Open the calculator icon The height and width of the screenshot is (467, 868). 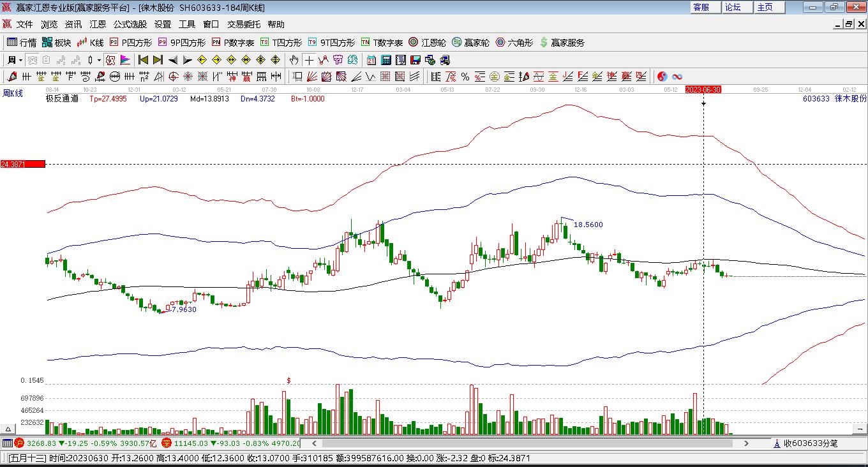tap(386, 60)
